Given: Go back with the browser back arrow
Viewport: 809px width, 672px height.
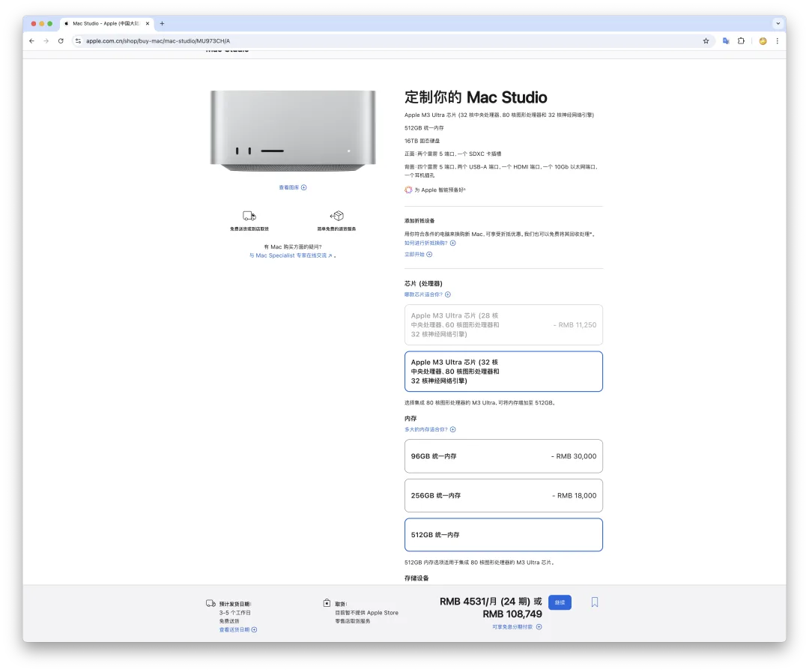Looking at the screenshot, I should pyautogui.click(x=31, y=40).
